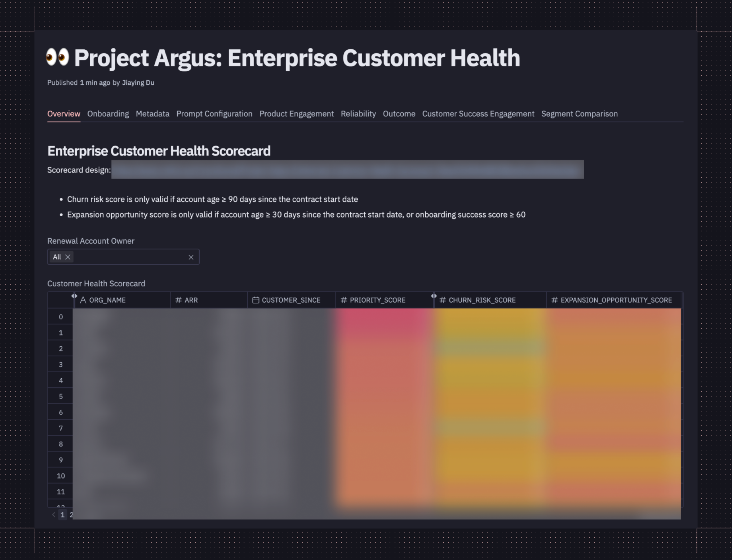The width and height of the screenshot is (732, 560).
Task: Click the hash icon beside EXPANSION_OPPORTUNITY_SCORE
Action: 555,300
